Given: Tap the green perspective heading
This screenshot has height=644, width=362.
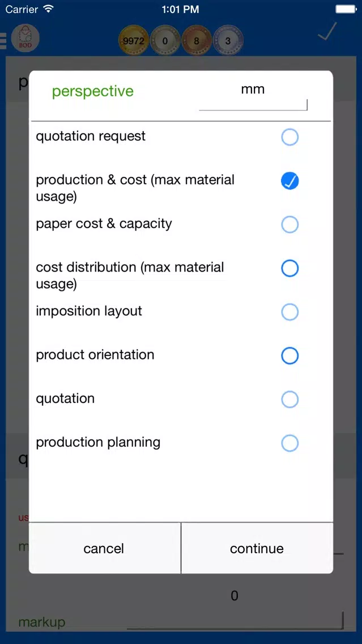Looking at the screenshot, I should (93, 91).
